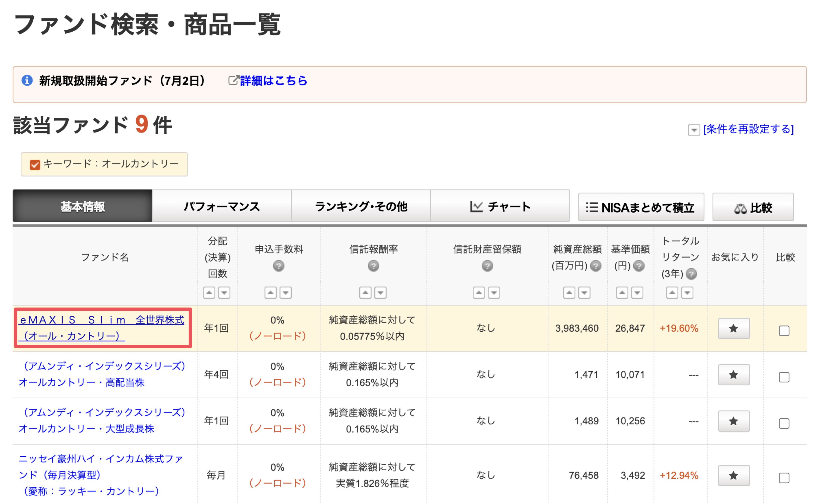Image resolution: width=822 pixels, height=504 pixels.
Task: Check compare box for オールカントリー・高配当株
Action: tap(784, 377)
